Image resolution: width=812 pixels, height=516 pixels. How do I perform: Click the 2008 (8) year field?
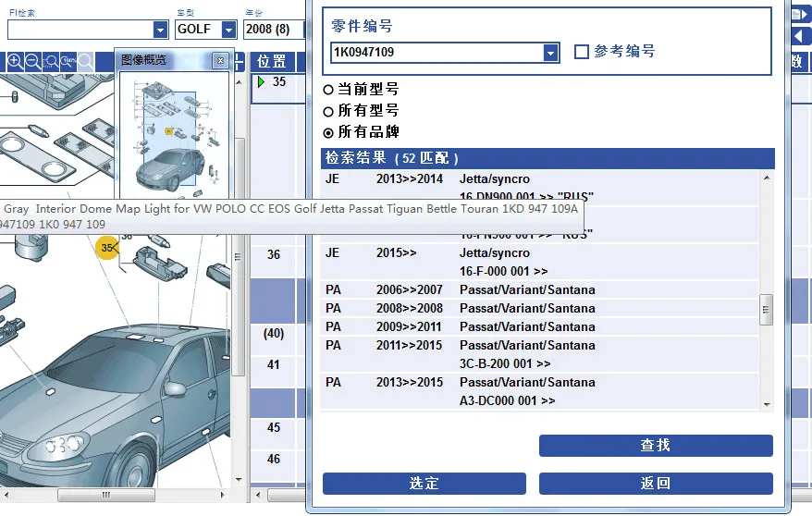pos(273,29)
